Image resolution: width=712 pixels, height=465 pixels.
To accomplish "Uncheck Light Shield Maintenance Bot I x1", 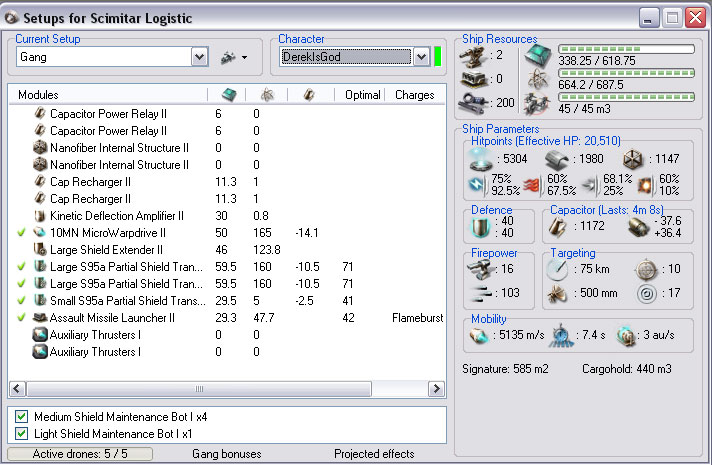I will (x=21, y=434).
